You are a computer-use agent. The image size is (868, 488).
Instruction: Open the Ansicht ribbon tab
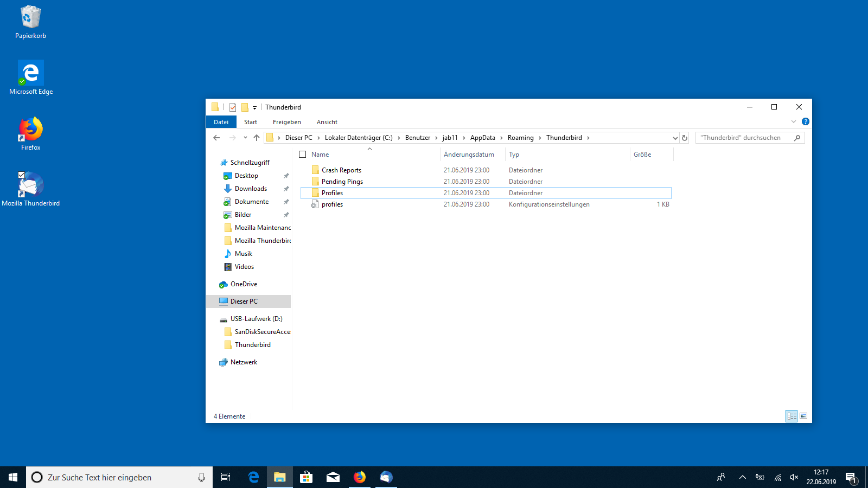pyautogui.click(x=327, y=122)
